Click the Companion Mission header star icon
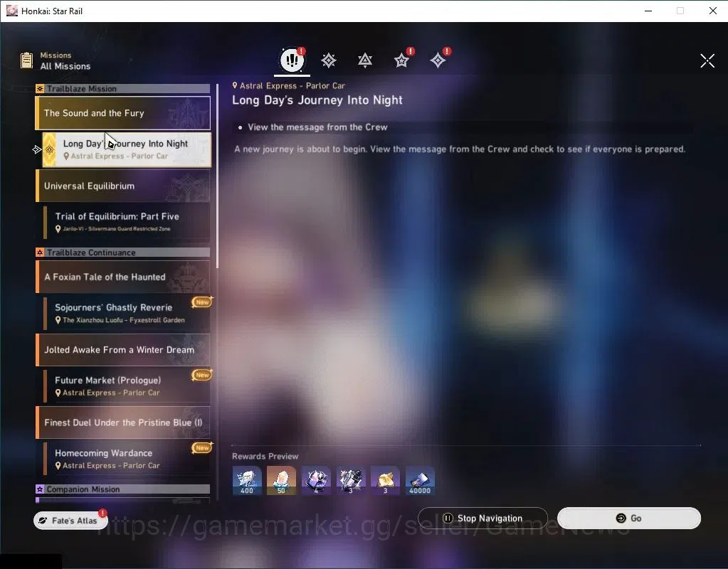 point(40,489)
